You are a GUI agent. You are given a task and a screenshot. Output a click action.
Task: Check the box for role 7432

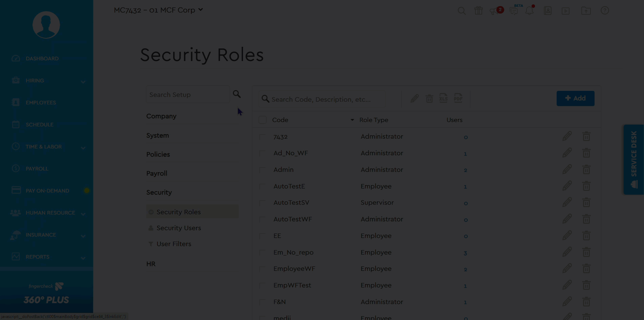click(x=262, y=137)
